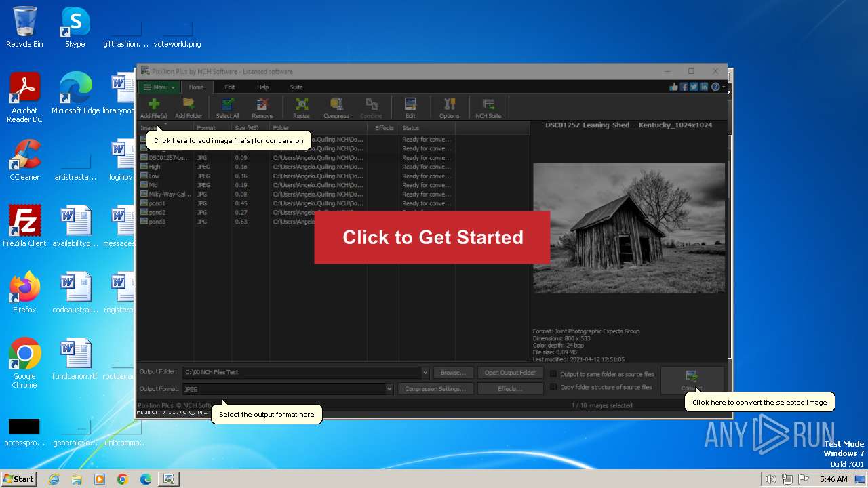The image size is (868, 488).
Task: Open Acrobat Reader DC desktop icon
Action: point(24,98)
